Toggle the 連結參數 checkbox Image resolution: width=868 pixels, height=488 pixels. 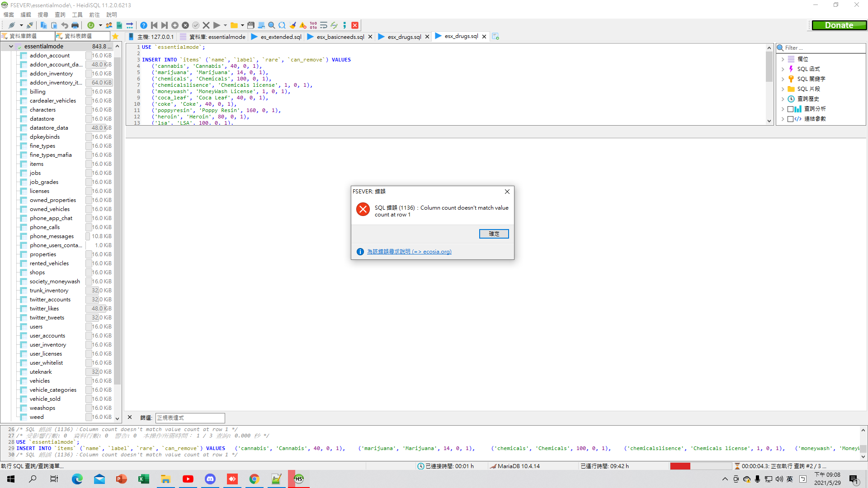tap(790, 119)
